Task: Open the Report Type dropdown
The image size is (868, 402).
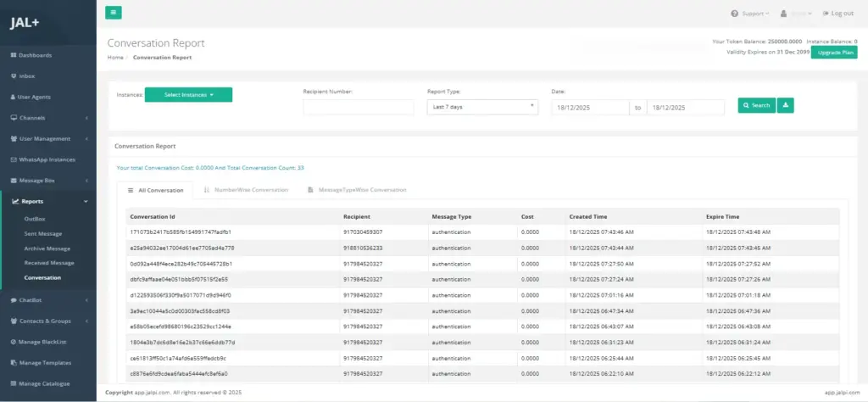Action: [x=482, y=107]
